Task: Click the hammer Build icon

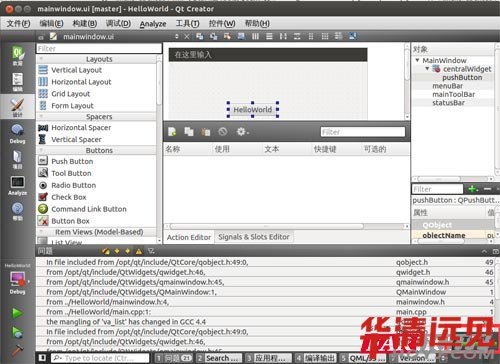Action: (x=17, y=350)
